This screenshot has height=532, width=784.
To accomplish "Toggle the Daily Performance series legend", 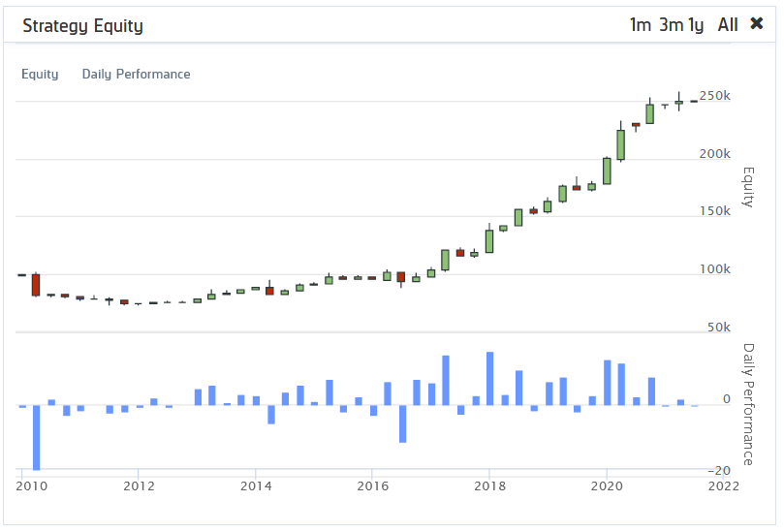I will [x=136, y=75].
